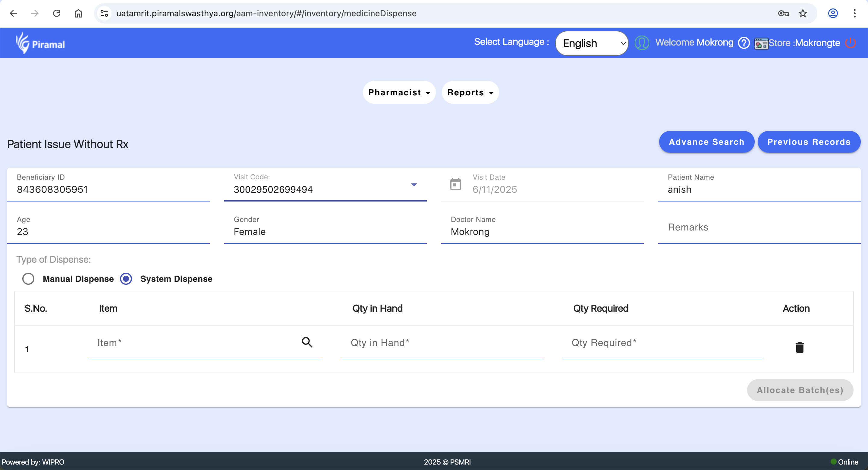Screen dimensions: 868x470
Task: Click the store facility icon
Action: click(761, 43)
